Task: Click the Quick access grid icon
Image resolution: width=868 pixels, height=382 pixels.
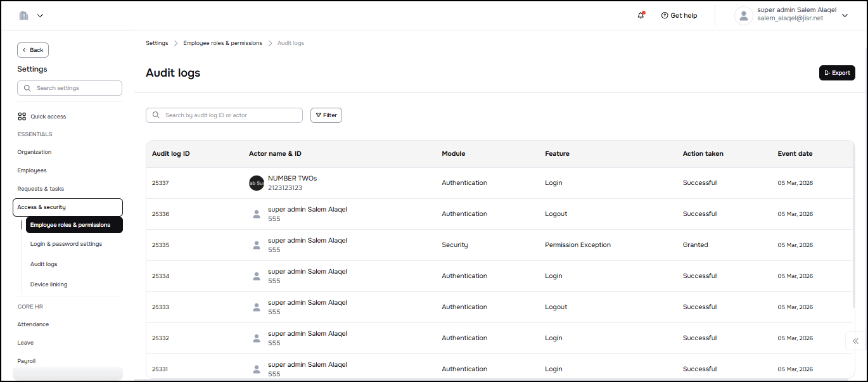Action: 22,117
